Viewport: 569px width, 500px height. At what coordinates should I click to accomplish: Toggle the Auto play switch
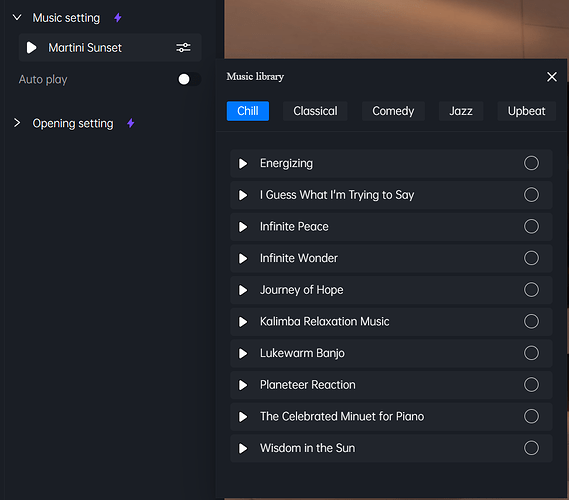click(189, 79)
